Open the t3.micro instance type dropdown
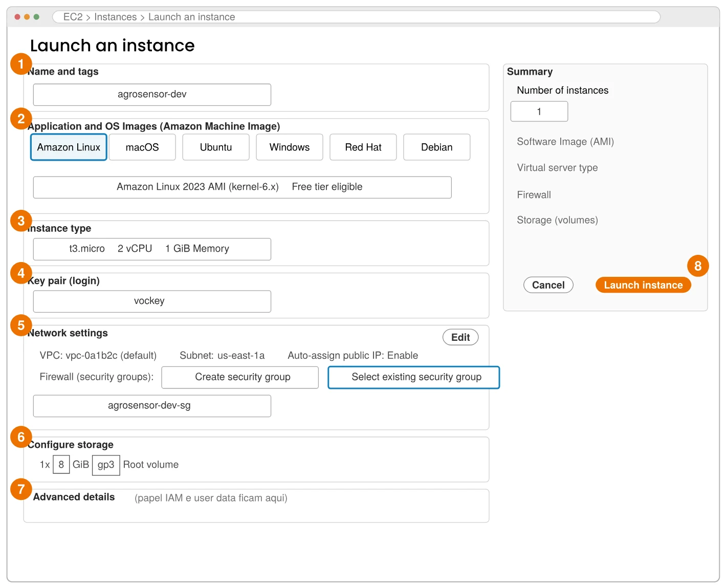726x588 pixels. (152, 249)
